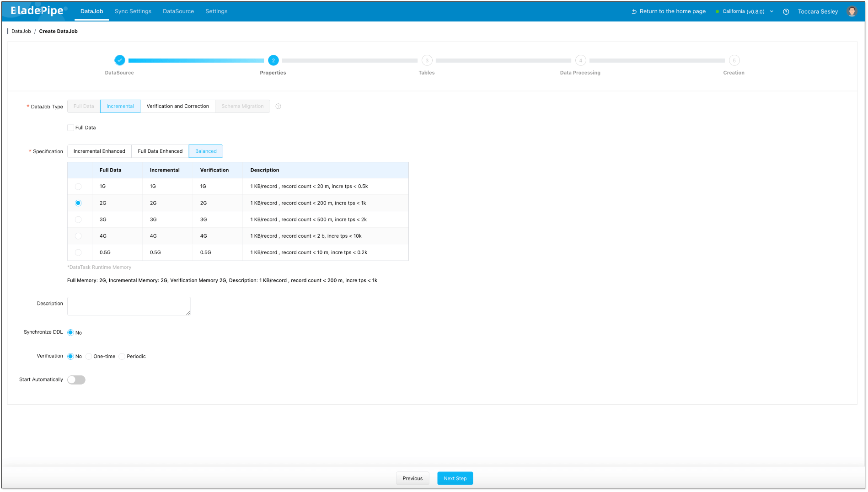Viewport: 868px width, 492px height.
Task: Click Return to the home page
Action: (x=668, y=11)
